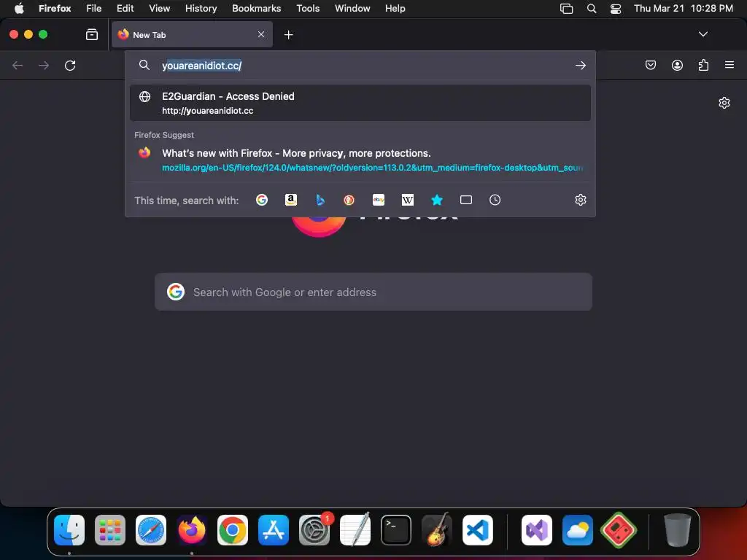Open the View menu
The height and width of the screenshot is (560, 747).
pyautogui.click(x=160, y=8)
